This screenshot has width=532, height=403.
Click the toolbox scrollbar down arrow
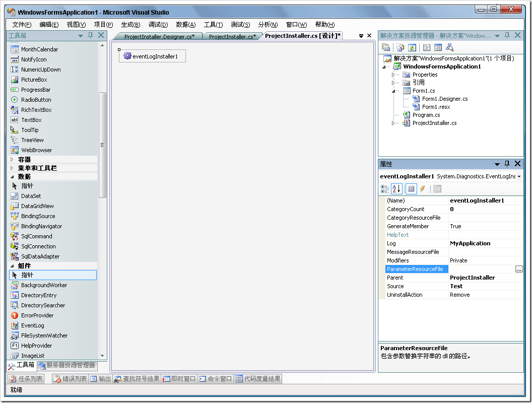pos(102,356)
